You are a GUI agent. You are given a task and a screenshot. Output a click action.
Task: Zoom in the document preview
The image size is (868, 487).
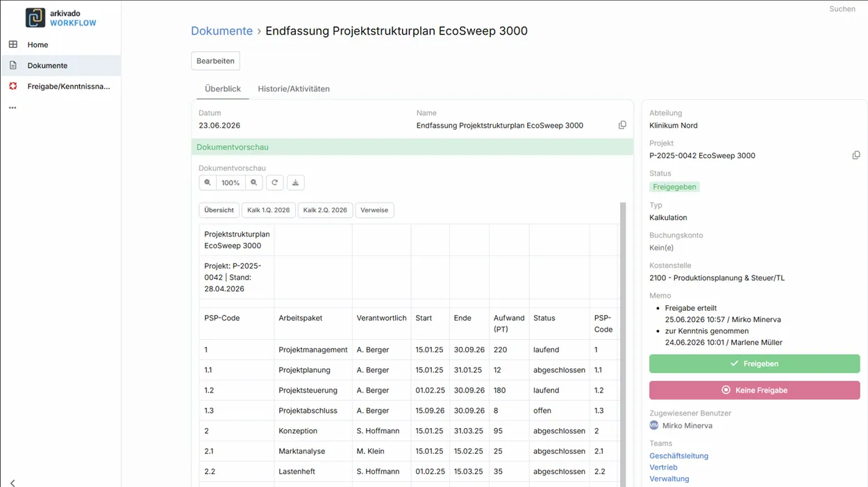pyautogui.click(x=254, y=182)
